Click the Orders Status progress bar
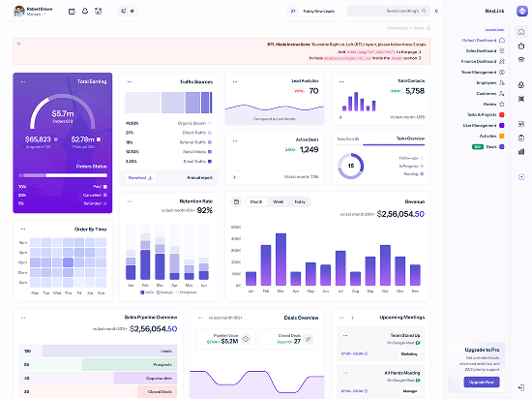 (x=63, y=175)
